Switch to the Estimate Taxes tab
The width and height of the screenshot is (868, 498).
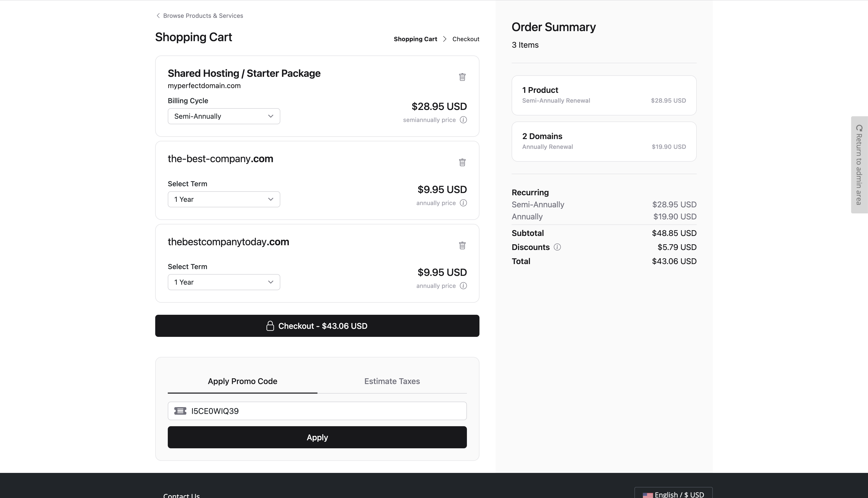(x=392, y=381)
